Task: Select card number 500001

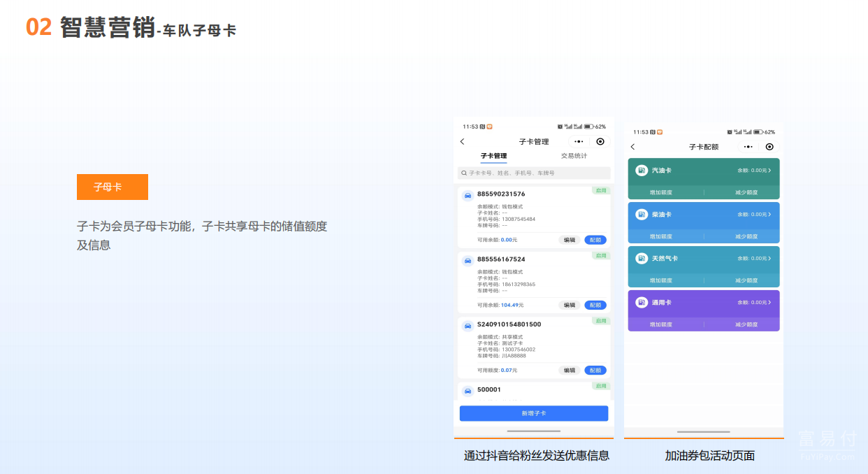Action: 489,389
